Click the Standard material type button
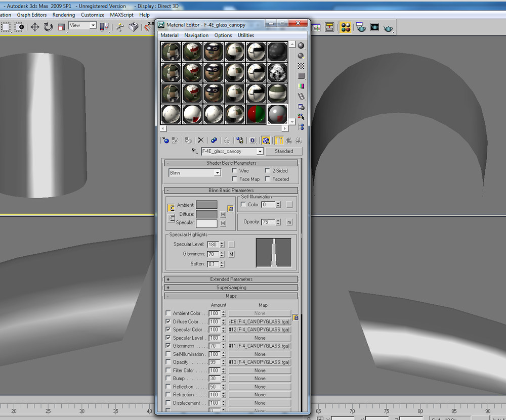 284,151
